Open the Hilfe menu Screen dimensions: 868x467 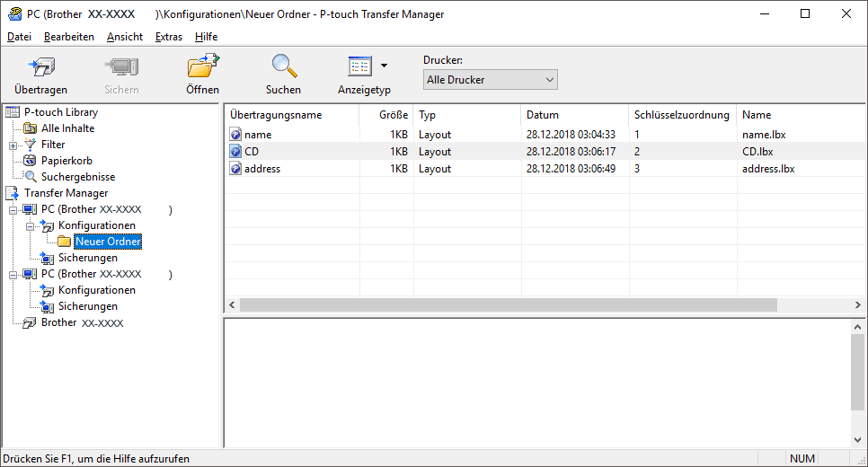(x=206, y=37)
